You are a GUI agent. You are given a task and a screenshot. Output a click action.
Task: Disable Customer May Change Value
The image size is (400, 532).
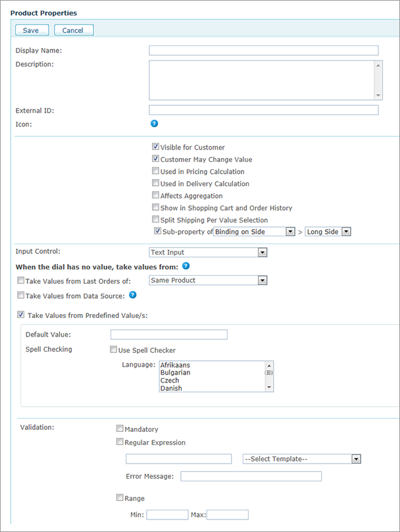coord(155,159)
